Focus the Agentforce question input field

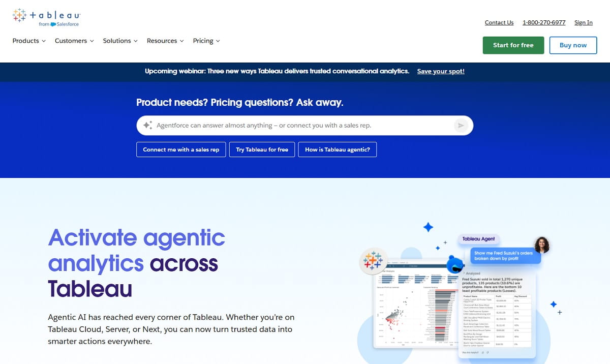(304, 126)
